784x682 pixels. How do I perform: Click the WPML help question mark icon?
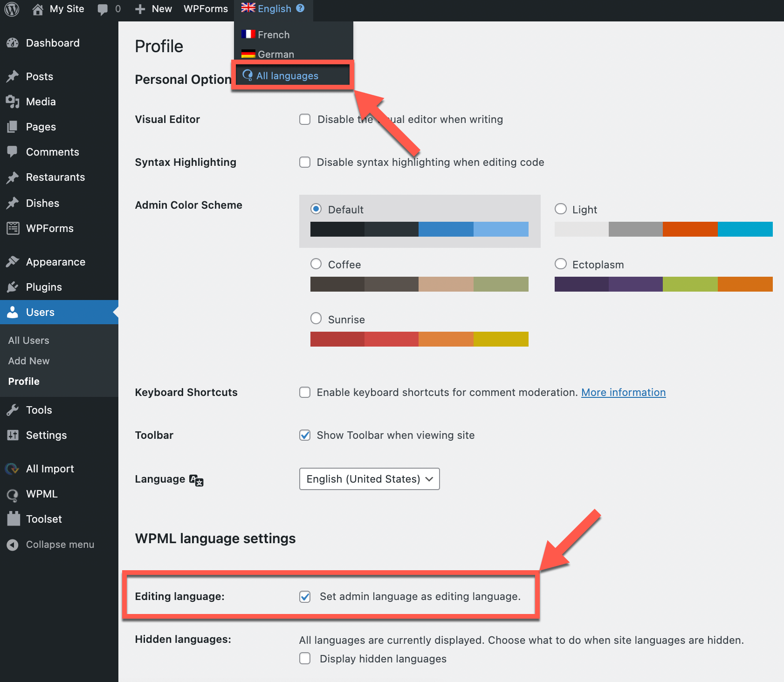tap(301, 8)
